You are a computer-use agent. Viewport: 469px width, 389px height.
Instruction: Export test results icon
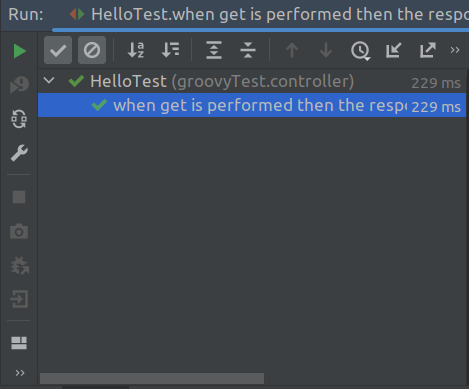click(428, 50)
